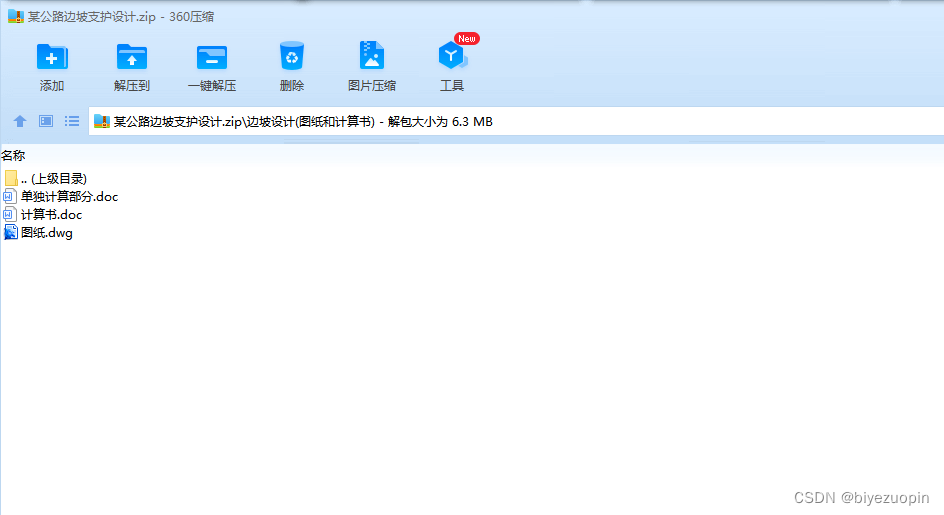Viewport: 944px width, 515px height.
Task: Click the archive icon in the address bar
Action: [102, 122]
